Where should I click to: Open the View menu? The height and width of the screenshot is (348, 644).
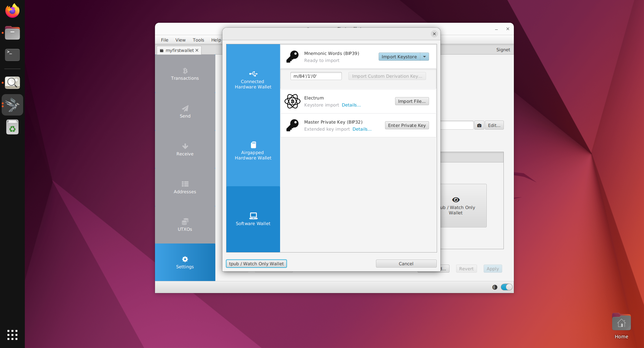click(x=180, y=40)
